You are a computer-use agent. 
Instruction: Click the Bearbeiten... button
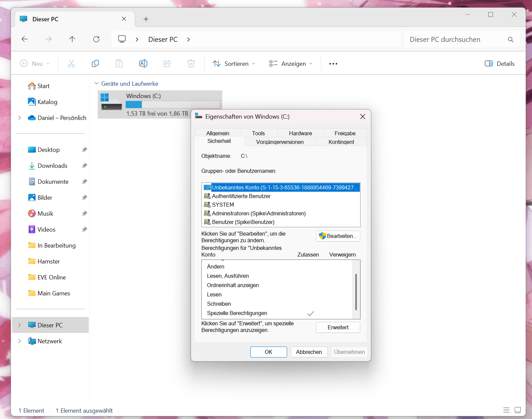pos(338,236)
